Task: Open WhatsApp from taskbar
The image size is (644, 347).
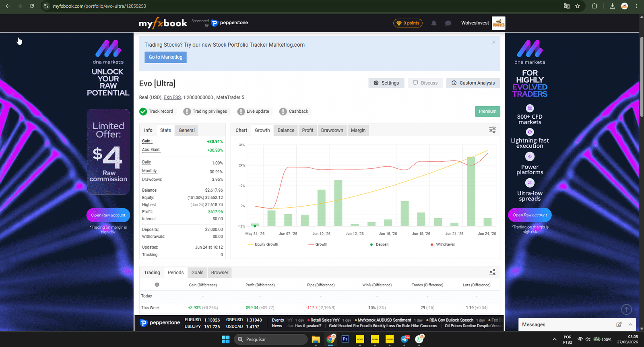Action: coord(420,339)
